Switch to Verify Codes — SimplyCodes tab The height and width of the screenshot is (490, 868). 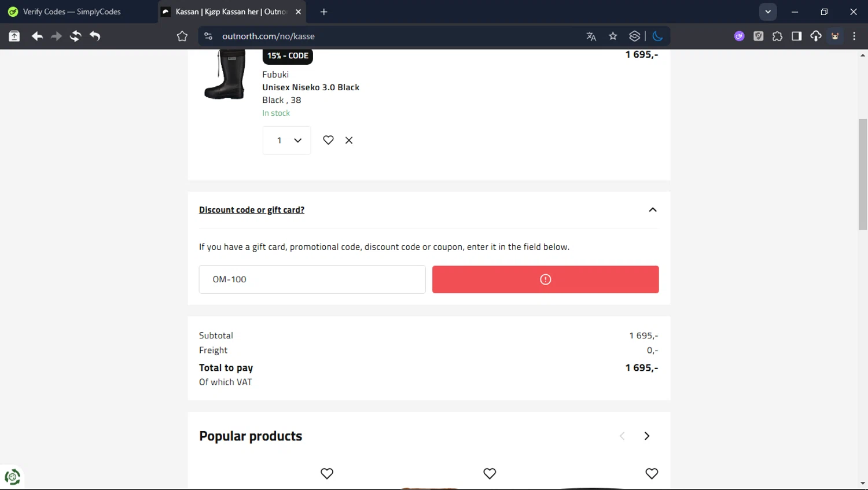click(x=78, y=12)
